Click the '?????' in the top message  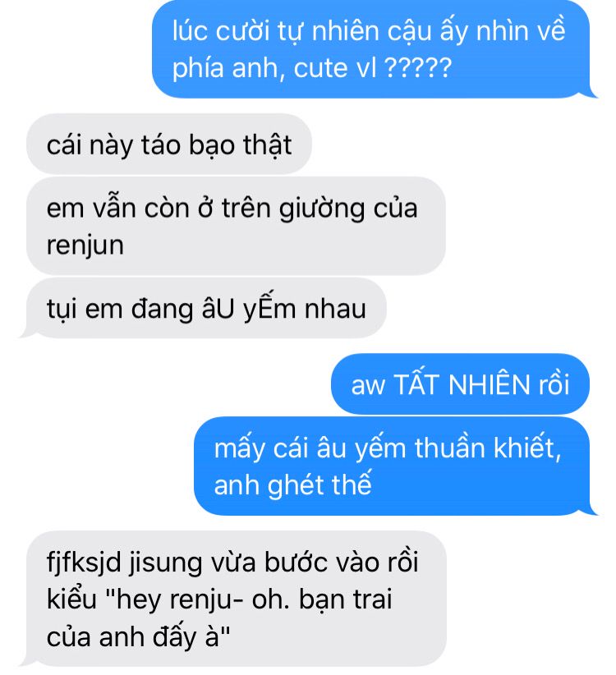[x=417, y=67]
